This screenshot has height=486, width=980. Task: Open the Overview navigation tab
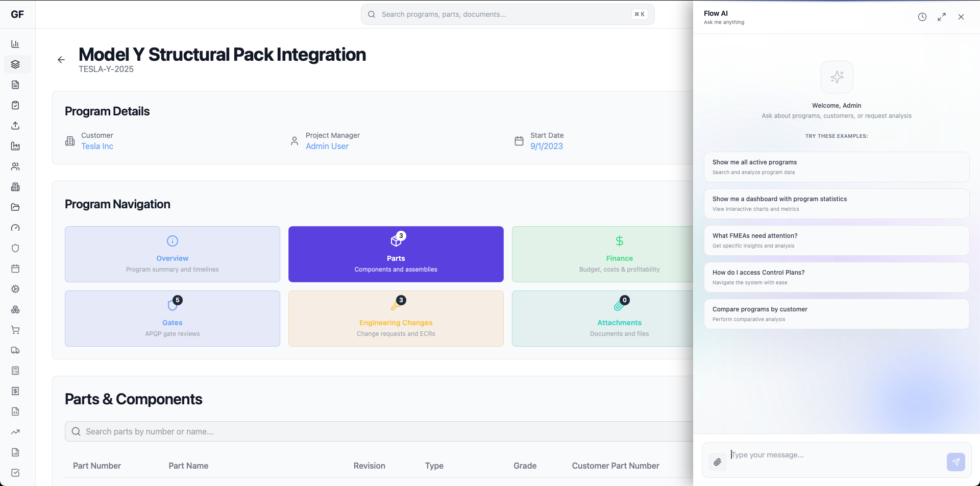tap(172, 254)
